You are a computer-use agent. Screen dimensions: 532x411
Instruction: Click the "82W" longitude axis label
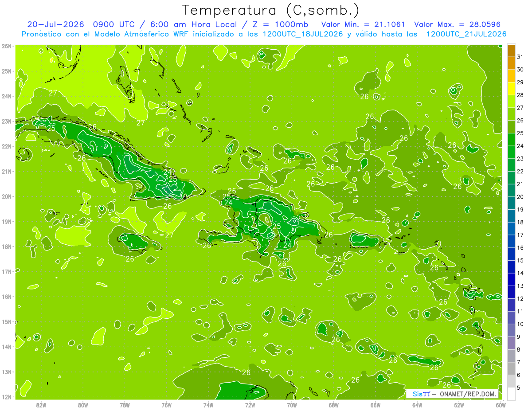[41, 405]
